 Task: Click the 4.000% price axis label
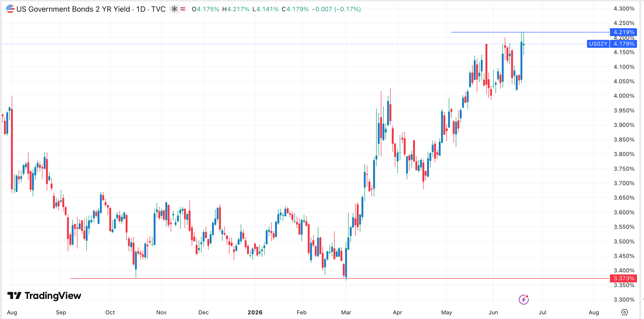(624, 96)
